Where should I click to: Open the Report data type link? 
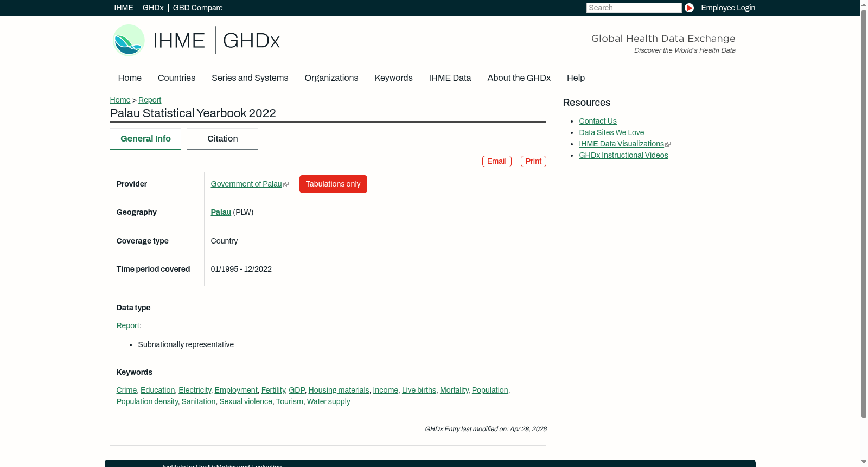coord(128,326)
